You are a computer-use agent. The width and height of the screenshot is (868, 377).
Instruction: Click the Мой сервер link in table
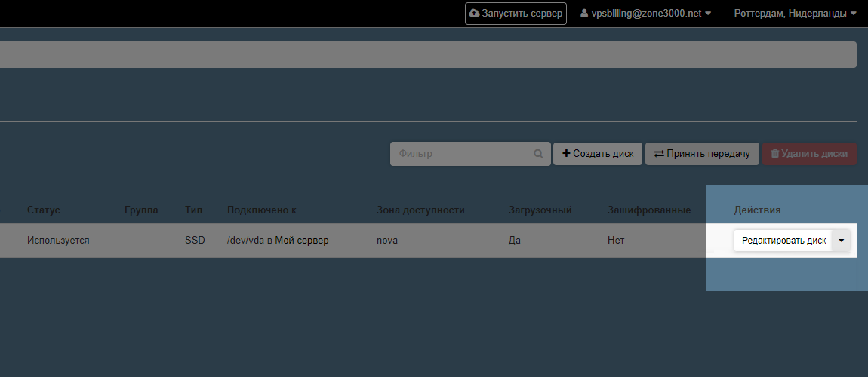point(303,241)
